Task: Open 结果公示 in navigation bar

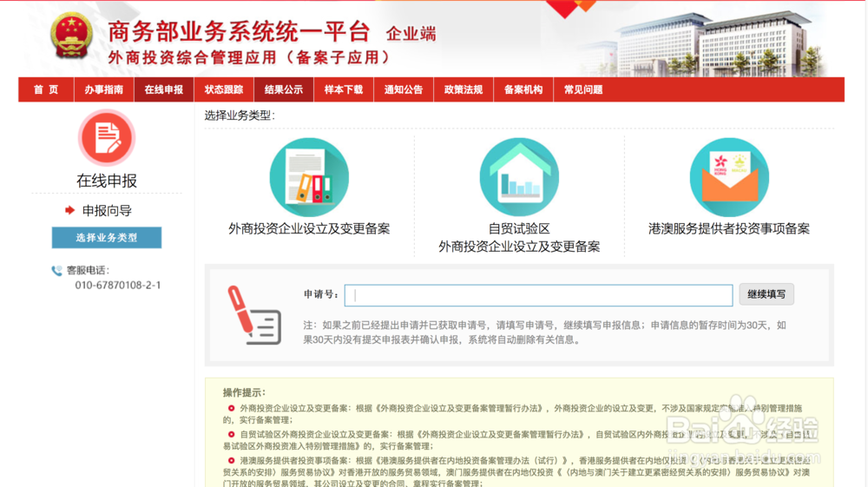Action: coord(284,89)
